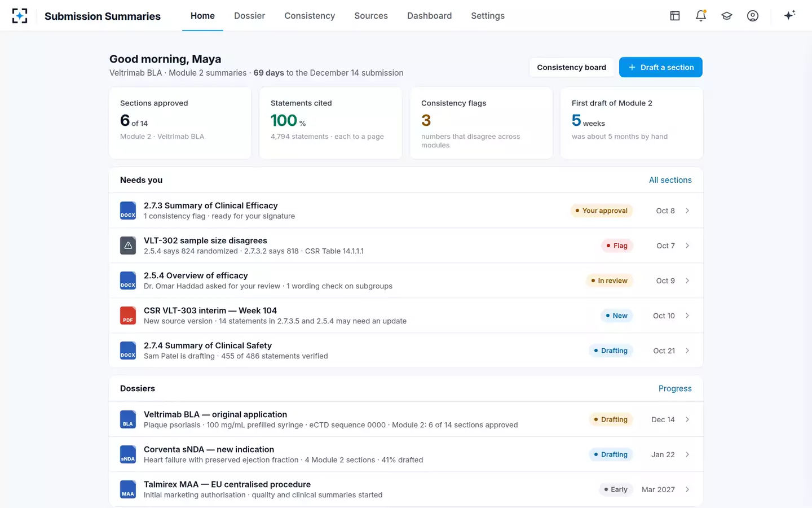Expand Veltrimab BLA dossier chevron
This screenshot has width=812, height=508.
pyautogui.click(x=687, y=419)
